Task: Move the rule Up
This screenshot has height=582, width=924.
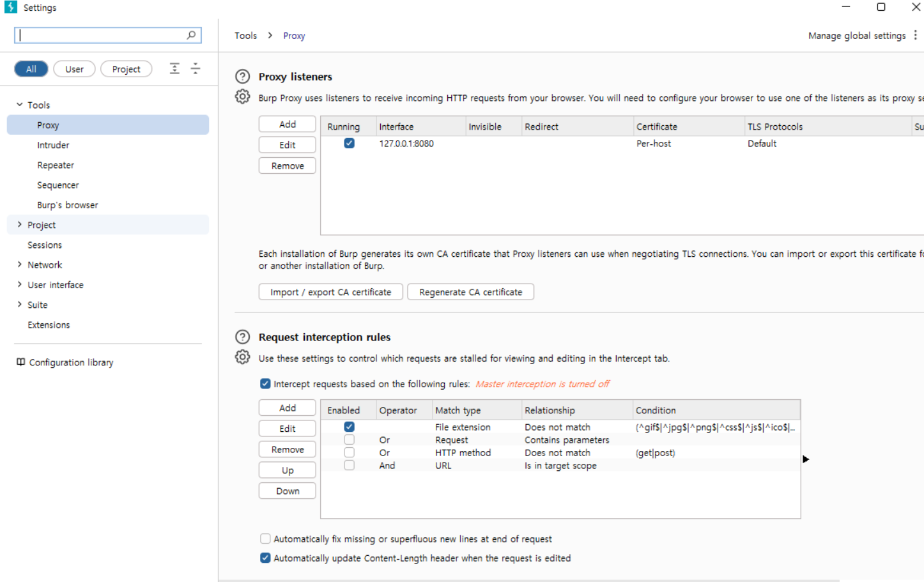Action: tap(288, 470)
